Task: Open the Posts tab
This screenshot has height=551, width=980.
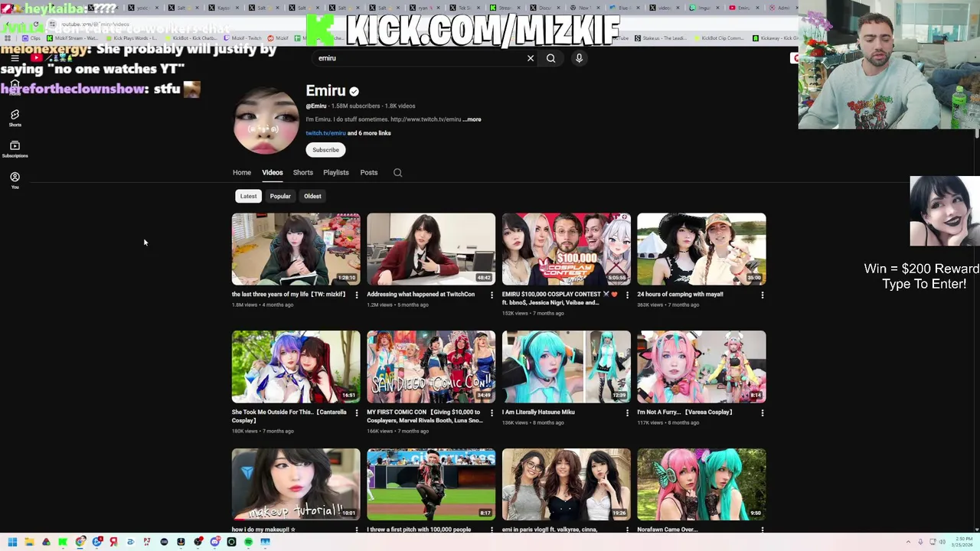Action: tap(369, 172)
